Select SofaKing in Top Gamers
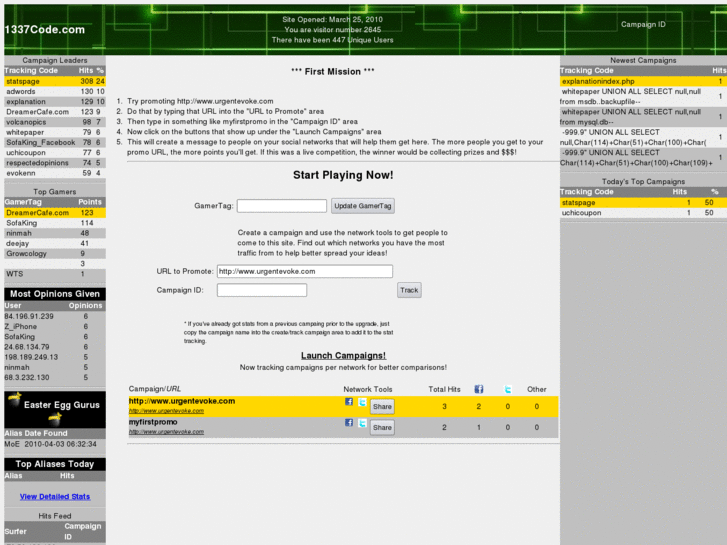 coord(55,223)
